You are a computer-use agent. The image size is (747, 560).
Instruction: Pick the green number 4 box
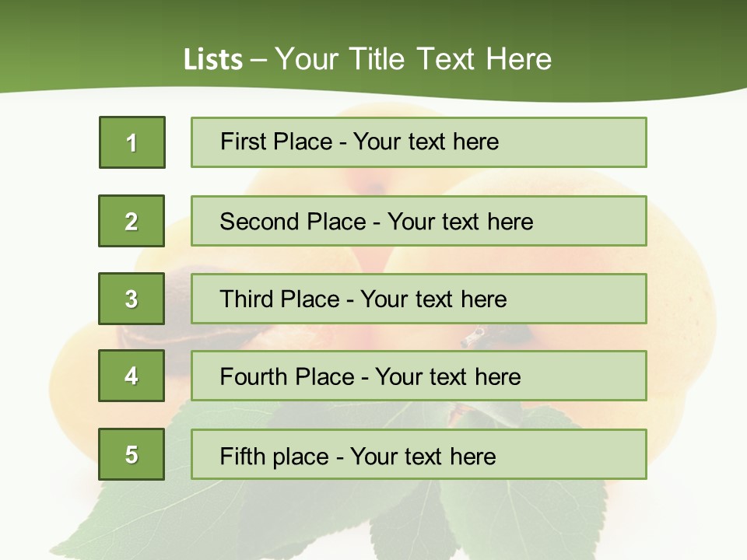[x=132, y=376]
